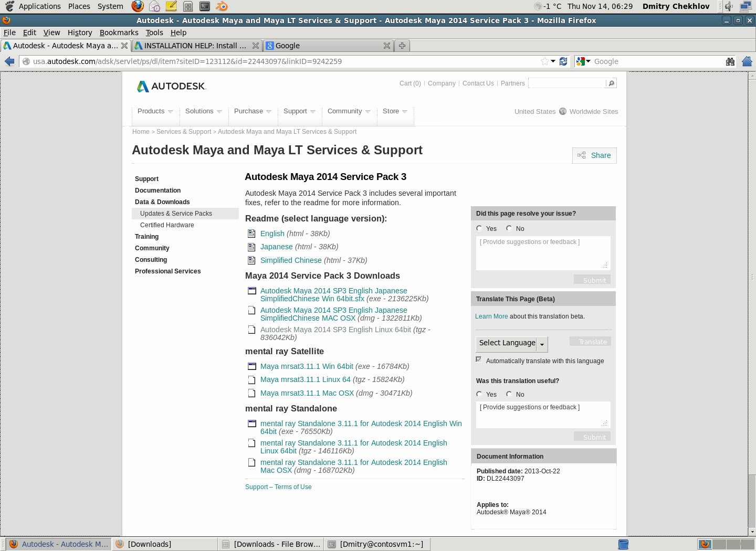Click the network icon in the top panel
The height and width of the screenshot is (551, 756).
click(745, 6)
